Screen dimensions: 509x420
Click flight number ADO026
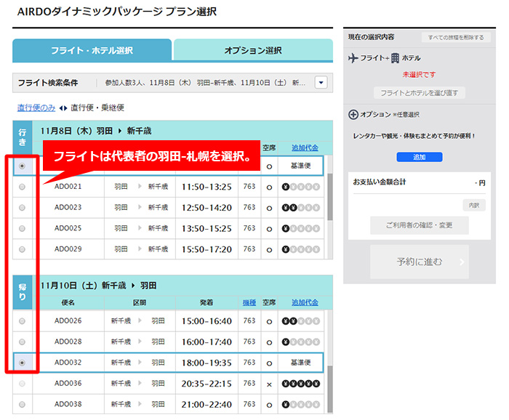coord(68,320)
